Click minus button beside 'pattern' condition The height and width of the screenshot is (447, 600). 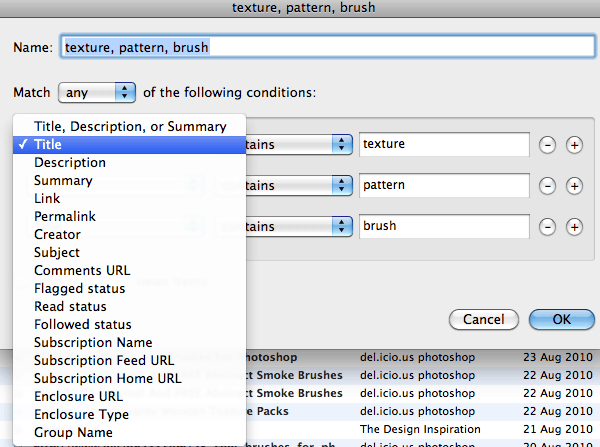click(x=548, y=186)
